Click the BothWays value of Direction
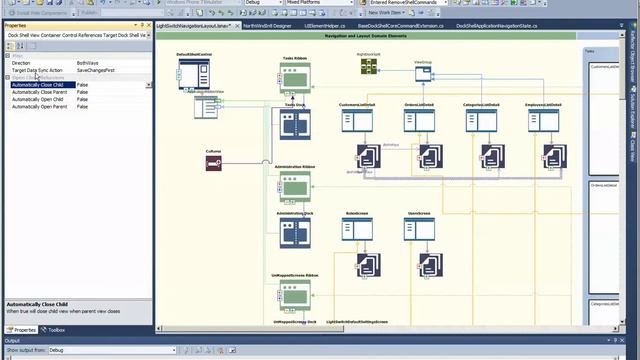Viewport: 640px width, 360px height. (x=87, y=63)
